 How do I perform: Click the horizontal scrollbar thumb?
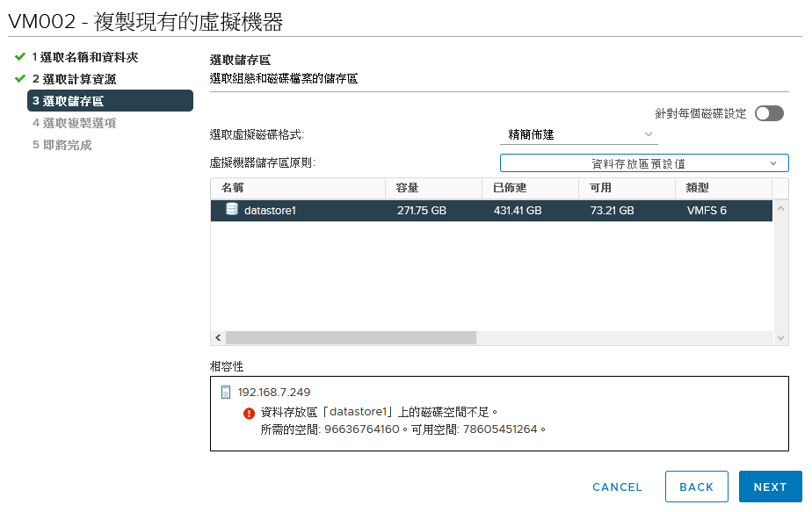pyautogui.click(x=352, y=338)
